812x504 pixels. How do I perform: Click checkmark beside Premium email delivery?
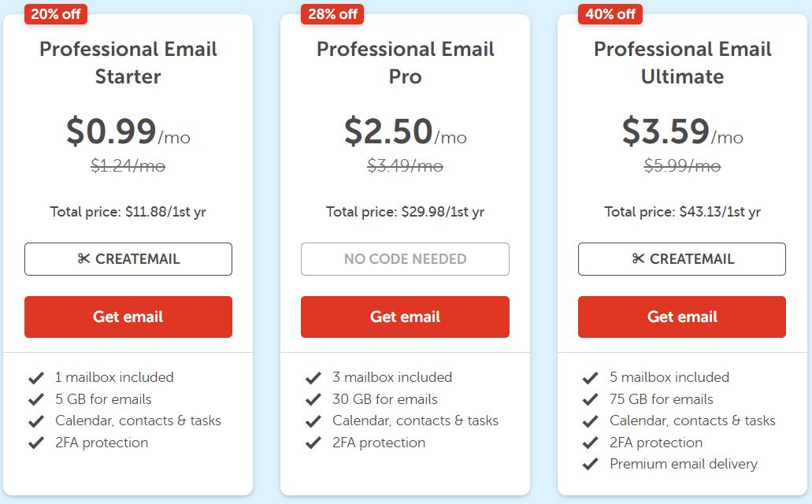(590, 465)
